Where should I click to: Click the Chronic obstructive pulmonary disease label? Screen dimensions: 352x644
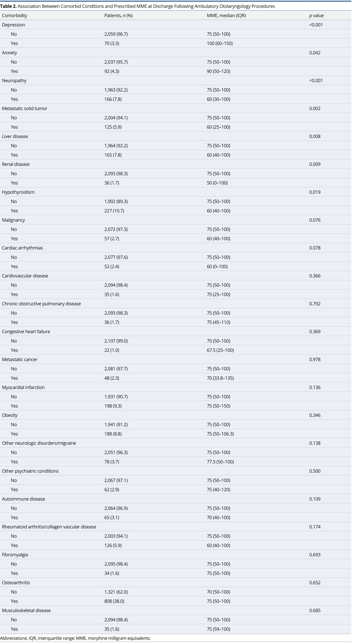coord(41,304)
